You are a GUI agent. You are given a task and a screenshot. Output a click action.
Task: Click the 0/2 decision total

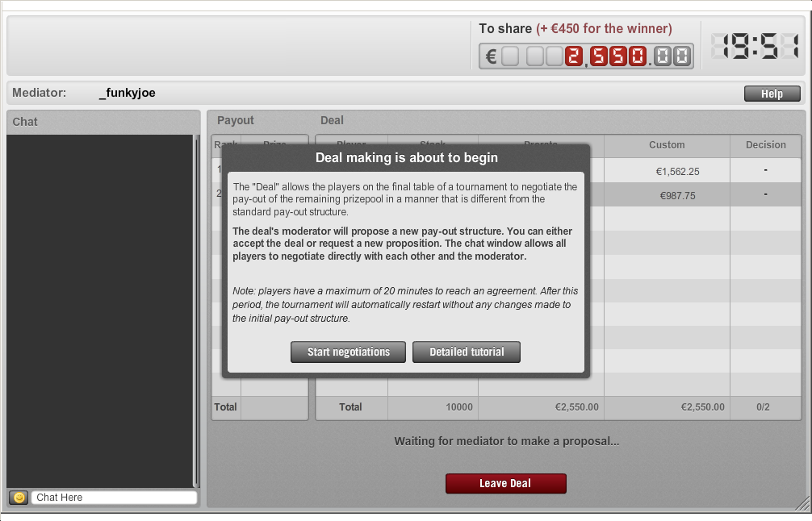pyautogui.click(x=763, y=406)
